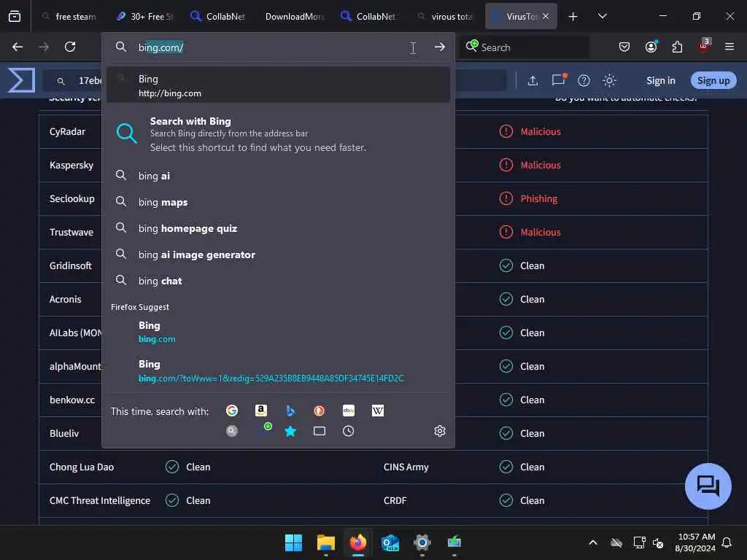The width and height of the screenshot is (747, 560).
Task: Open Settings gear from the taskbar
Action: point(422,542)
